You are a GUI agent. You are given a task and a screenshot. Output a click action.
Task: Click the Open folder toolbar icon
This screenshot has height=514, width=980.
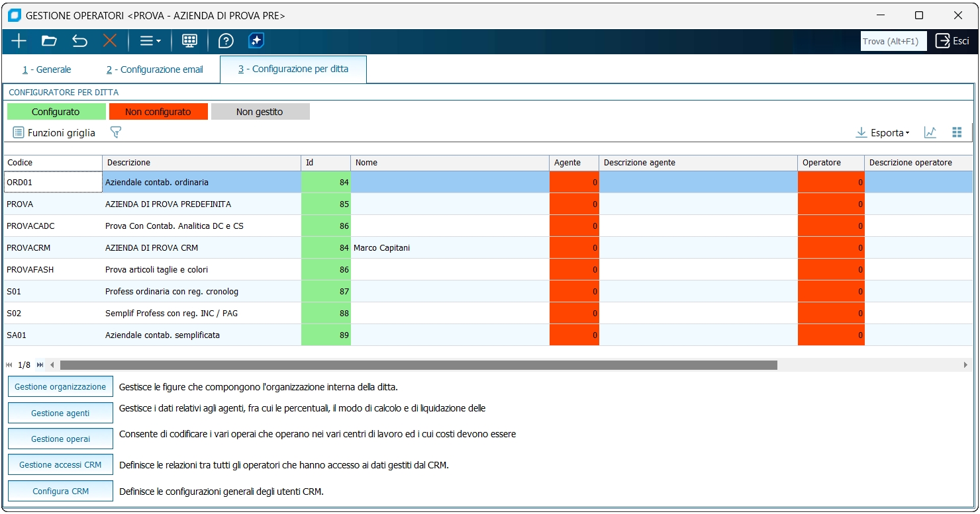[49, 41]
